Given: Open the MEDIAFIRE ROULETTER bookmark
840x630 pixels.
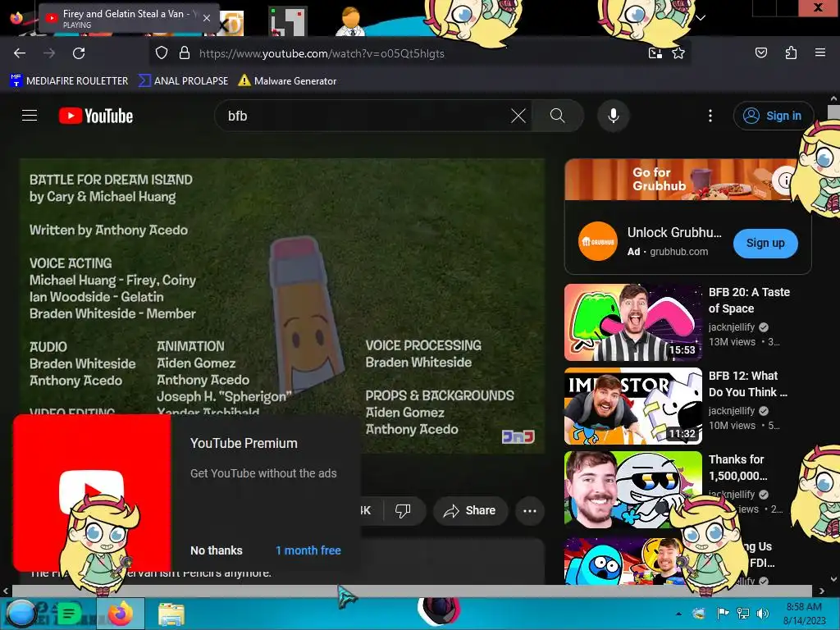Looking at the screenshot, I should (69, 81).
